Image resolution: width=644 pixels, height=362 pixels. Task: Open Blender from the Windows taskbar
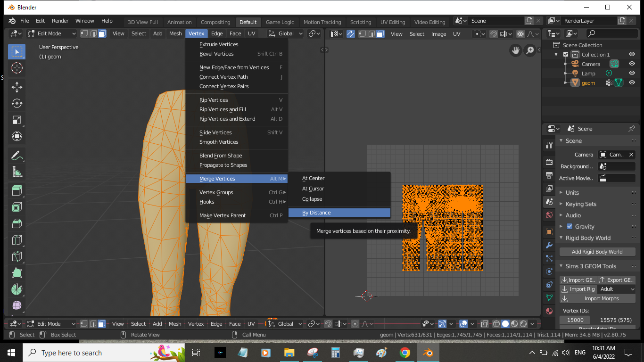point(428,353)
